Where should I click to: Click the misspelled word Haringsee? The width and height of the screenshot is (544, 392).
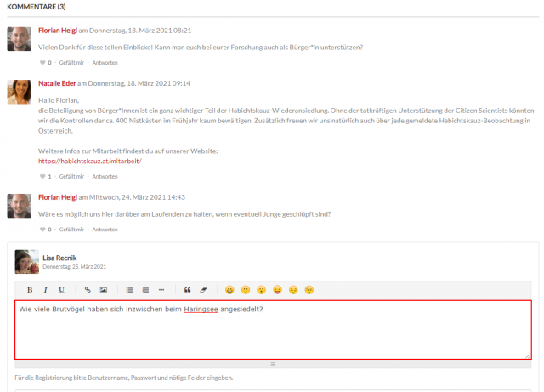coord(201,309)
